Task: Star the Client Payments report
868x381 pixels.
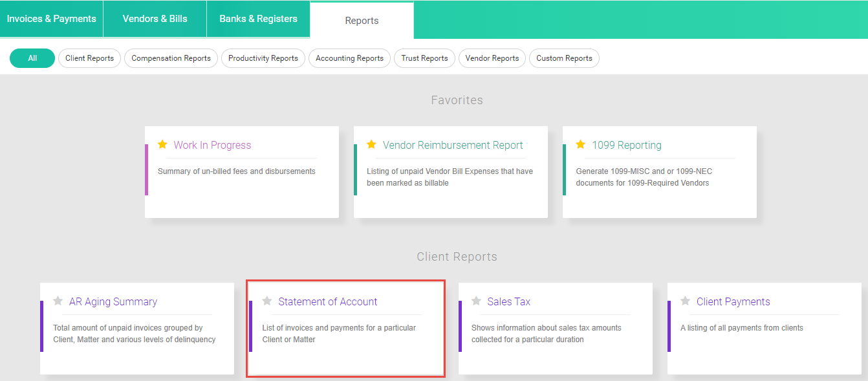Action: coord(686,301)
